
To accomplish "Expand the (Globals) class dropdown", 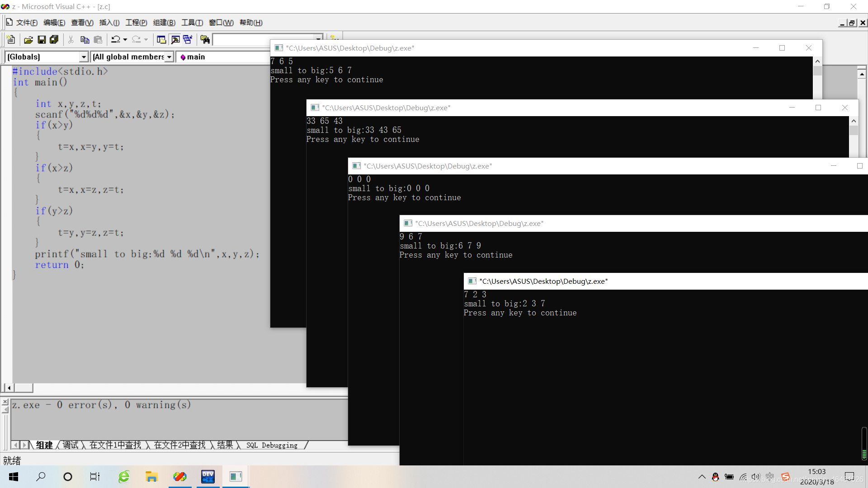I will pos(83,57).
